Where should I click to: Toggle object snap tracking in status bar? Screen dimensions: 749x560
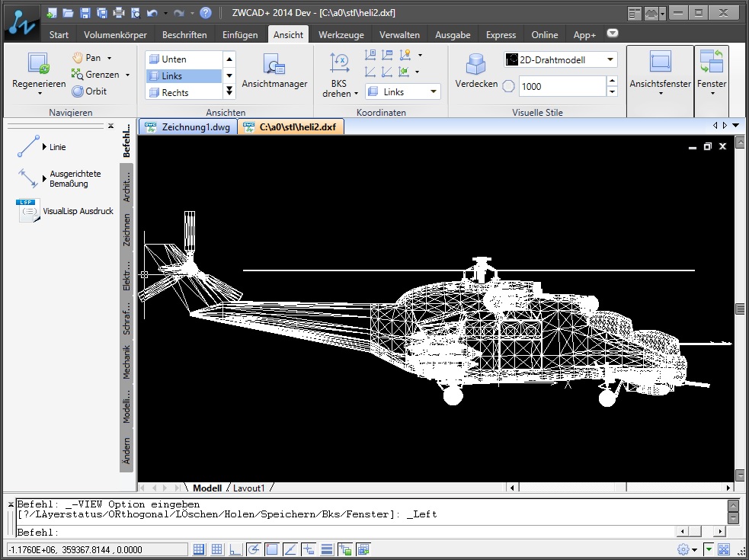(x=290, y=549)
